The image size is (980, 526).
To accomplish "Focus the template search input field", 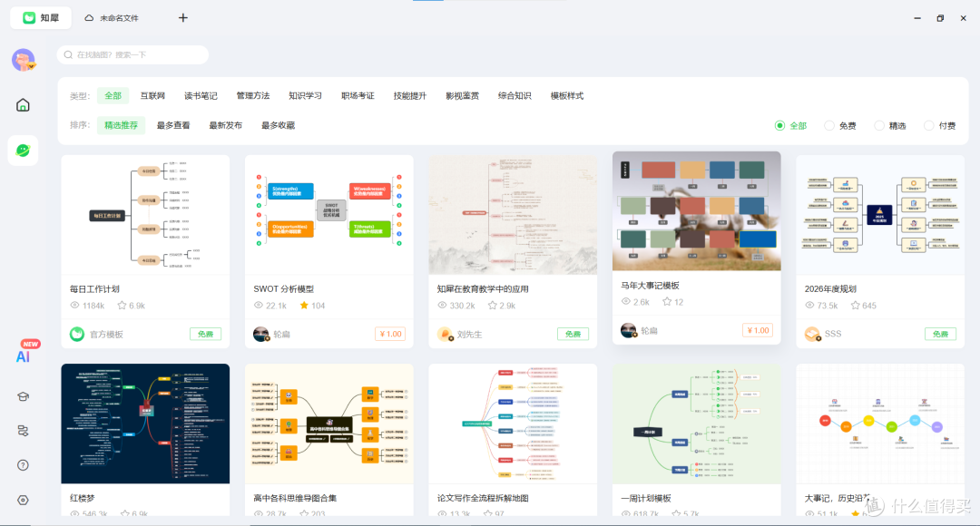I will click(132, 55).
